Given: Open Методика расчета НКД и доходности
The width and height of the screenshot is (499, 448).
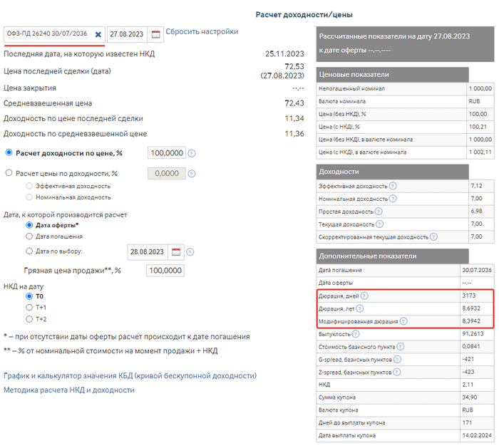Looking at the screenshot, I should (68, 390).
